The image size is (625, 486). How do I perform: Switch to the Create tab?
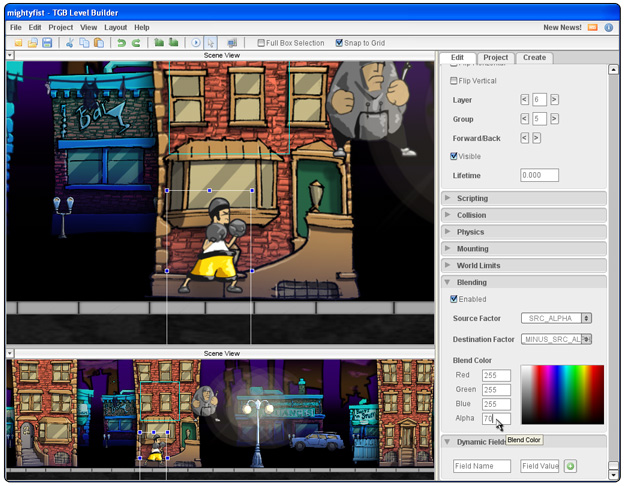534,57
